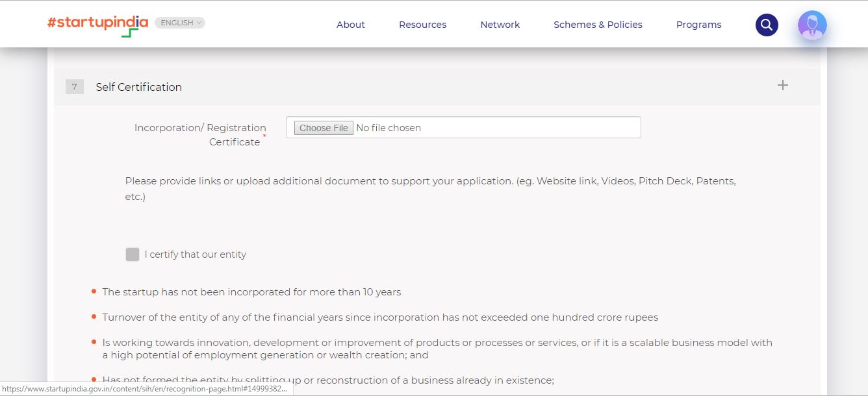Select the step 7 number badge
The height and width of the screenshot is (396, 868).
pos(74,86)
